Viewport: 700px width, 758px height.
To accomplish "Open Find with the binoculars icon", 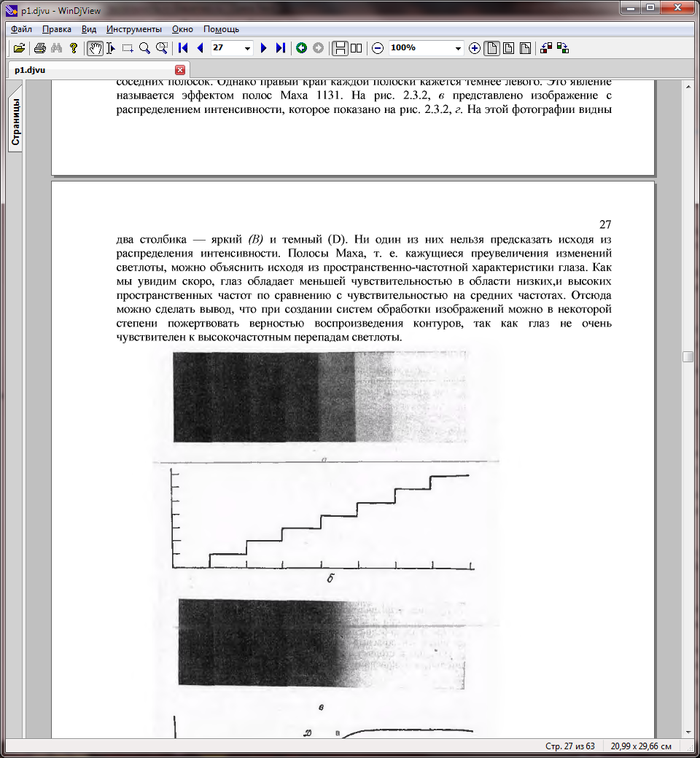I will point(57,48).
